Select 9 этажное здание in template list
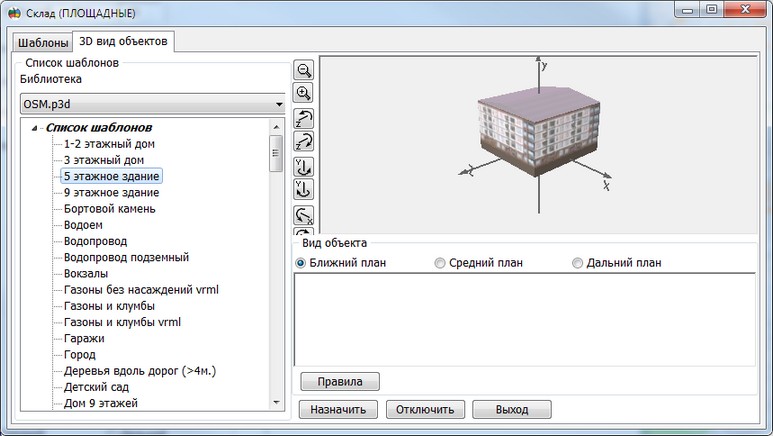 coord(110,192)
